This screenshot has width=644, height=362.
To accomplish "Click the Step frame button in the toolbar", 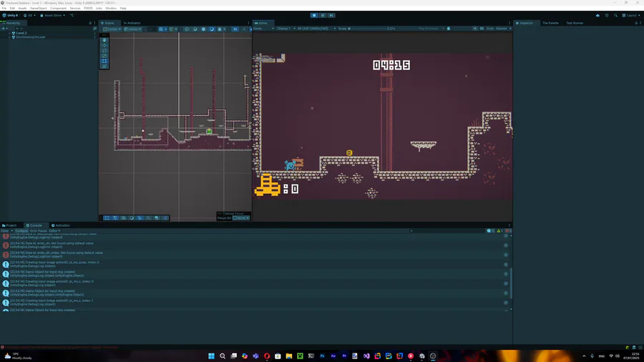I will pyautogui.click(x=331, y=15).
